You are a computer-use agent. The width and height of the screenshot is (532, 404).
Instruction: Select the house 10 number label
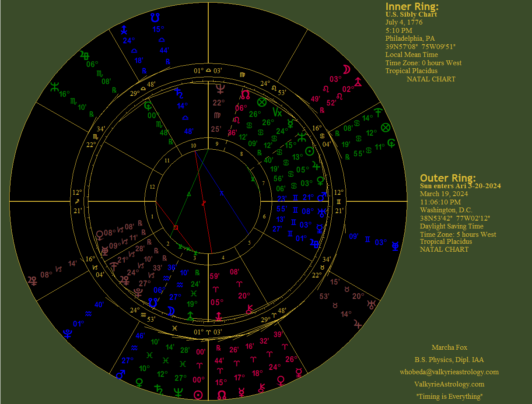point(193,146)
